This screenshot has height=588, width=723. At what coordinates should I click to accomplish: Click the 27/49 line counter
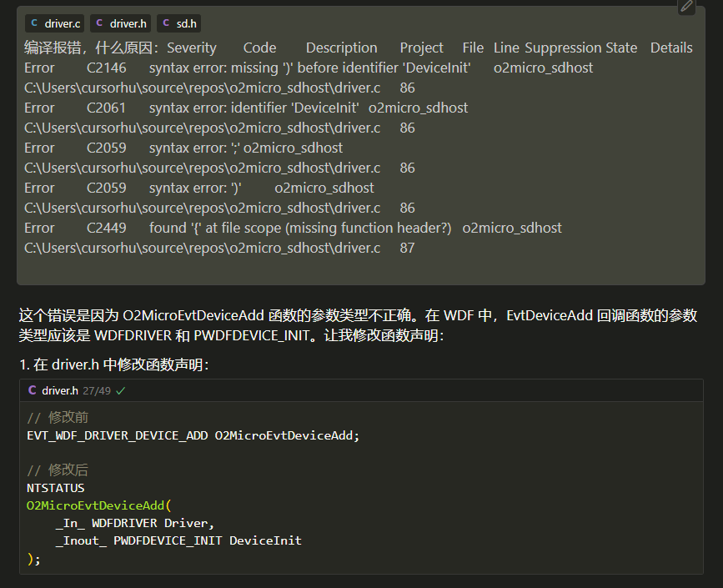[97, 391]
